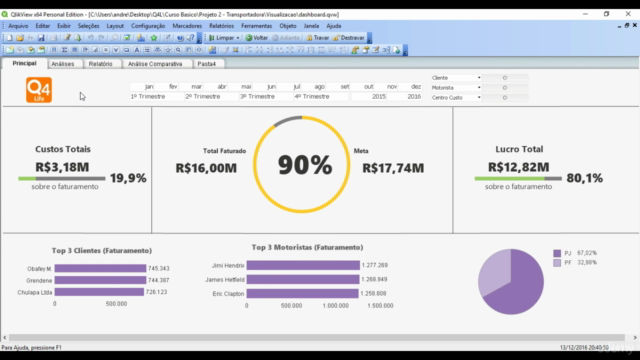Expand the Centro Custo dropdown
The width and height of the screenshot is (640, 360).
pyautogui.click(x=479, y=97)
